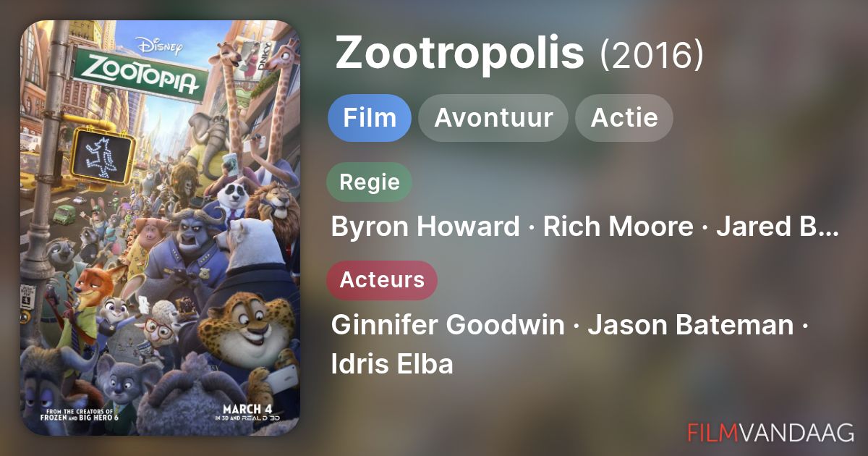The height and width of the screenshot is (456, 868).
Task: Select the Avontuur genre tag
Action: [493, 118]
